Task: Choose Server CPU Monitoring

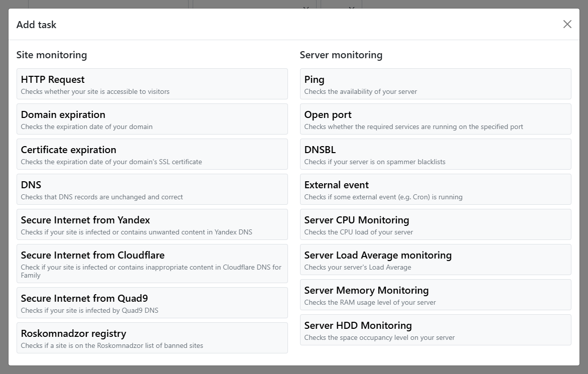Action: pos(435,224)
